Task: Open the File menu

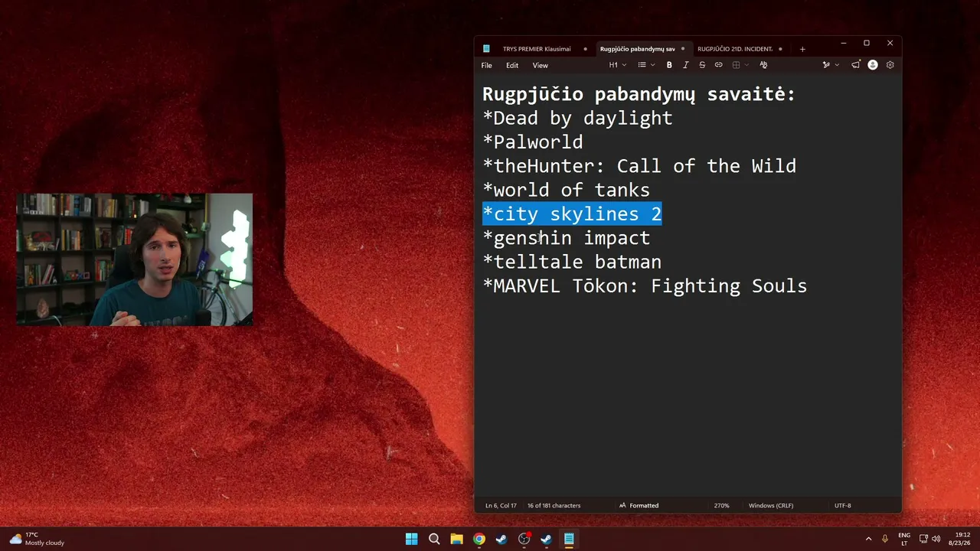Action: click(487, 65)
